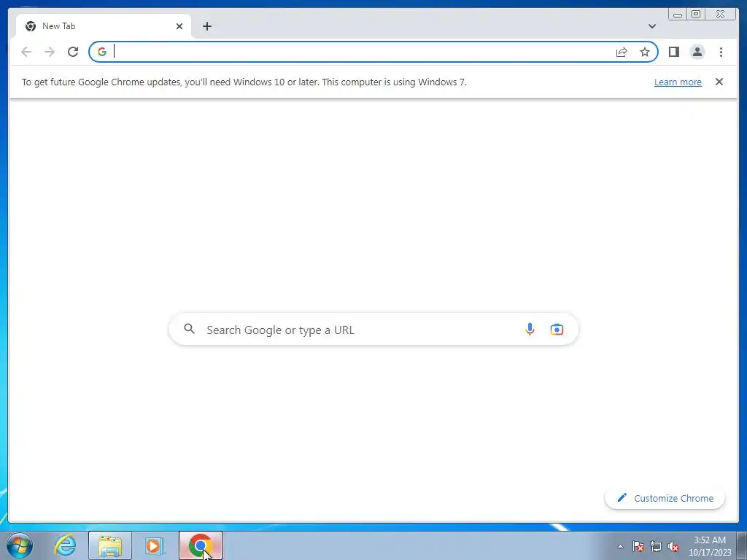The image size is (747, 560).
Task: Launch Internet Explorer from taskbar
Action: 65,545
